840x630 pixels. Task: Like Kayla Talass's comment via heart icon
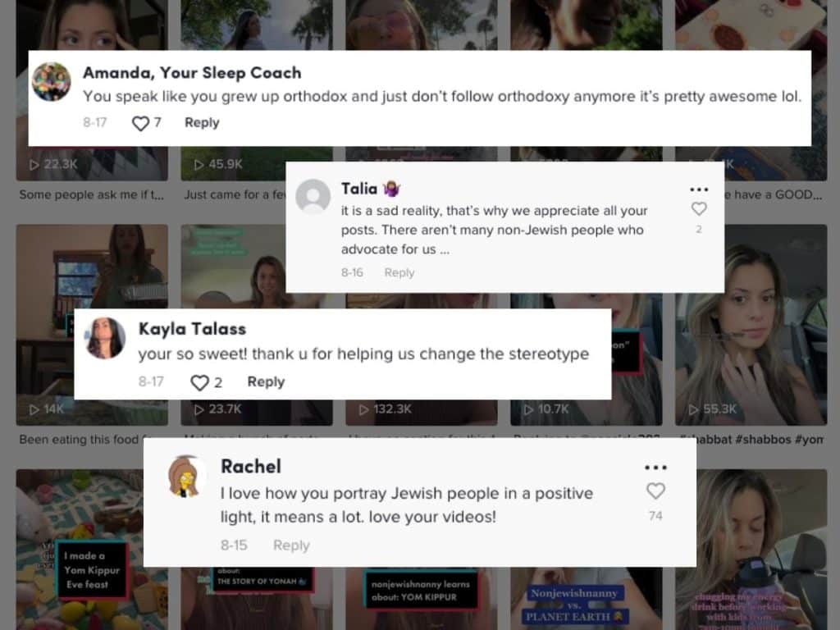pos(200,382)
